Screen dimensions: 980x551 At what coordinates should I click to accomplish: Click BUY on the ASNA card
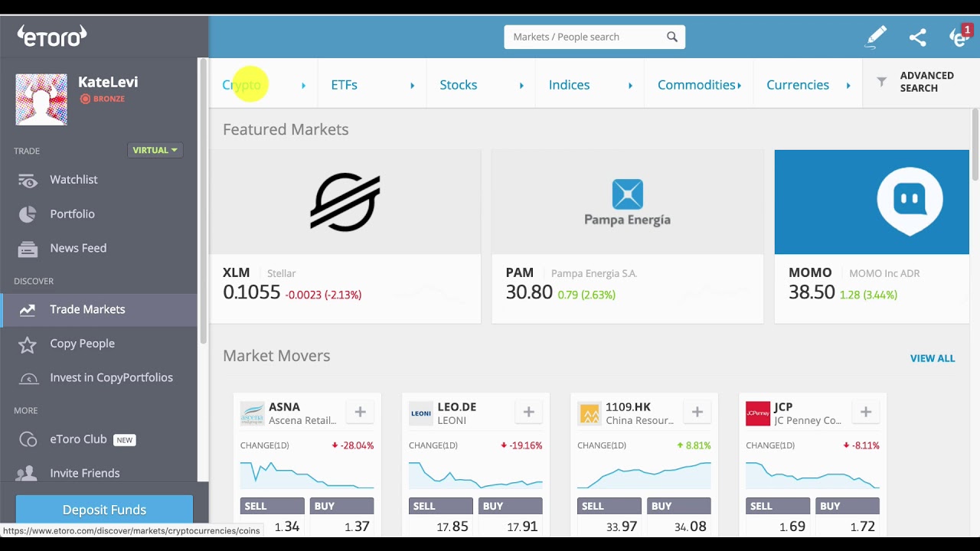(341, 506)
